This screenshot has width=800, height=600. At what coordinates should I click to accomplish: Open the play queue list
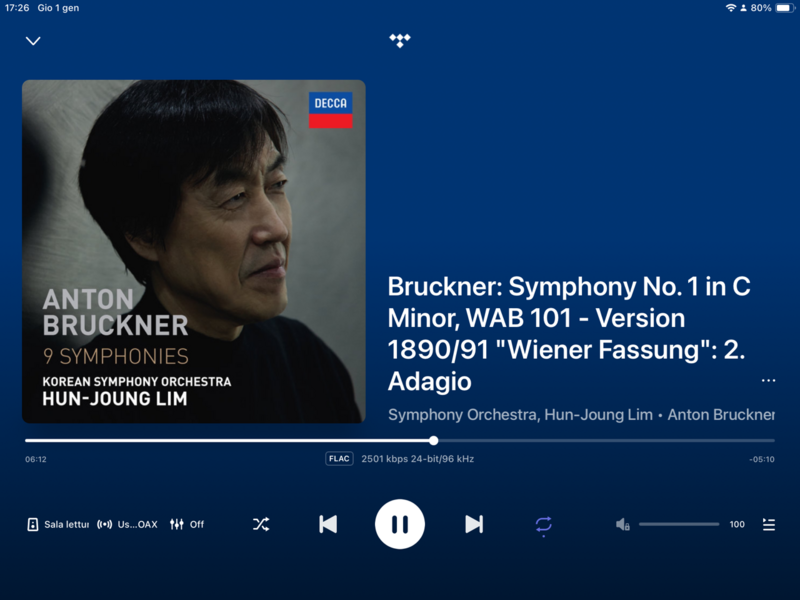pos(769,524)
